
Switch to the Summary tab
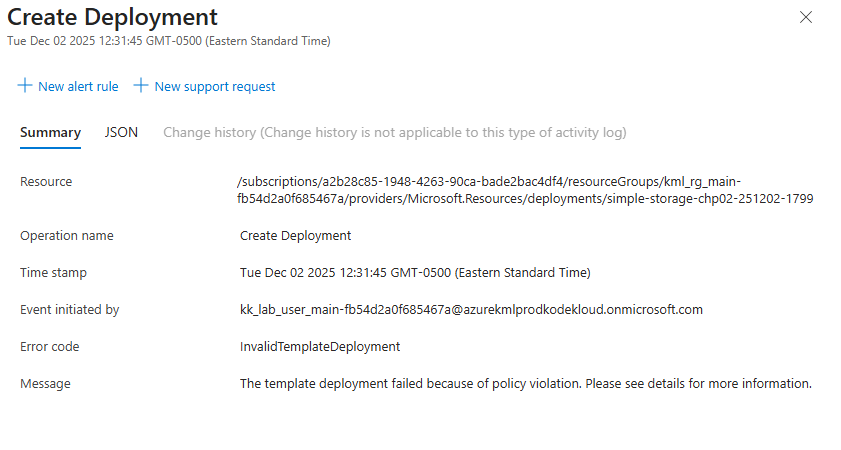point(50,132)
